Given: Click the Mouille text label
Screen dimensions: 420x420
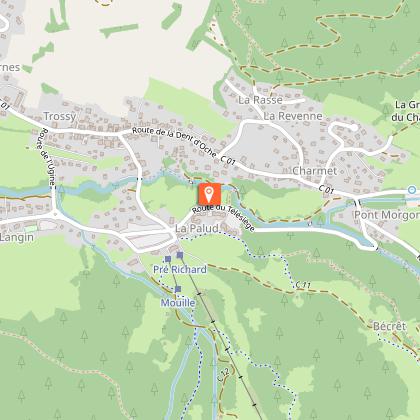Looking at the screenshot, I should pyautogui.click(x=178, y=303).
